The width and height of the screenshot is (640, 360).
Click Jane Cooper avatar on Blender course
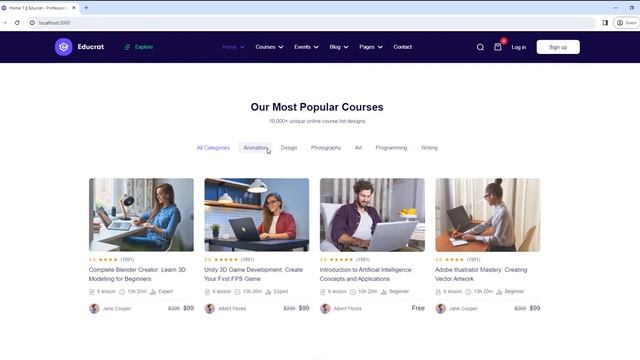94,309
